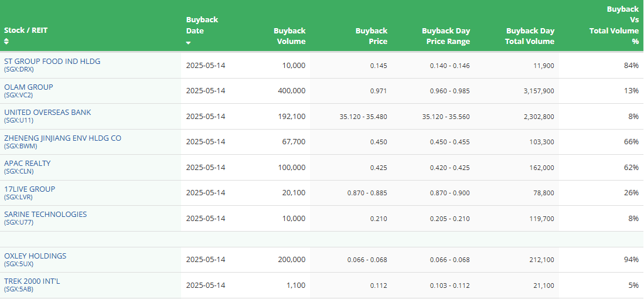This screenshot has height=299, width=644.
Task: Select ticker code (SGX:5UX)
Action: click(x=19, y=264)
